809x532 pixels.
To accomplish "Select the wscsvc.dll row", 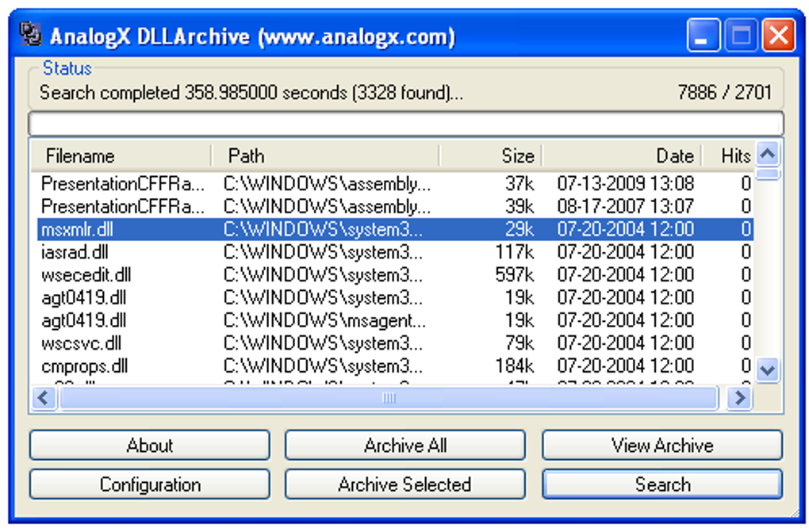I will click(x=395, y=343).
